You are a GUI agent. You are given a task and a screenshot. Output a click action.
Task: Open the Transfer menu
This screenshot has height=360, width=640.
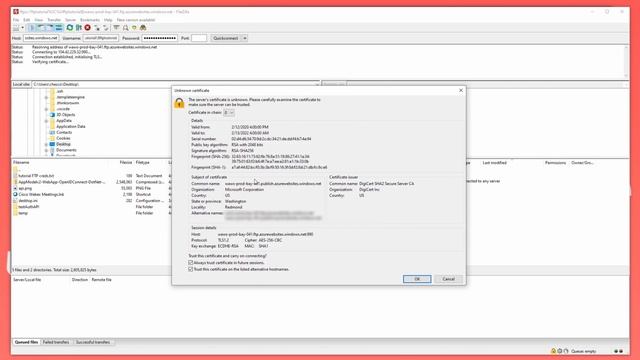54,20
